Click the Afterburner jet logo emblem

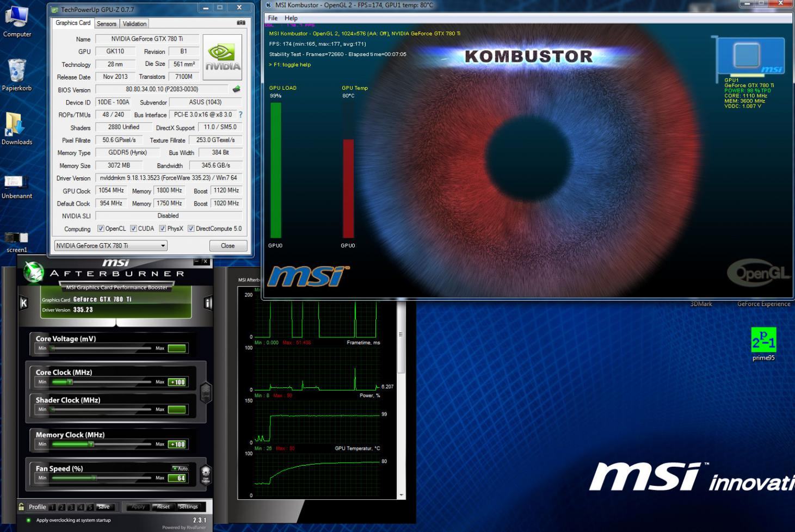click(34, 272)
